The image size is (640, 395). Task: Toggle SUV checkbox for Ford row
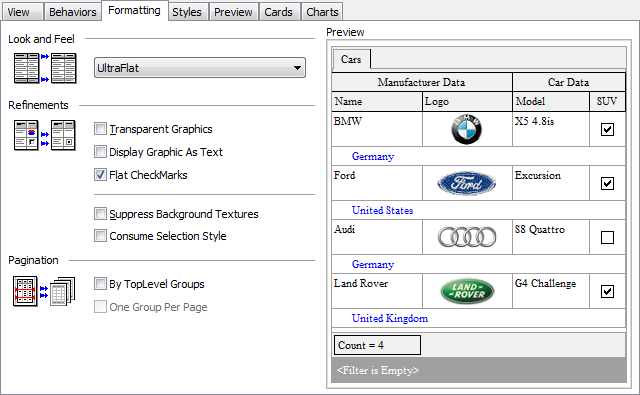tap(607, 183)
